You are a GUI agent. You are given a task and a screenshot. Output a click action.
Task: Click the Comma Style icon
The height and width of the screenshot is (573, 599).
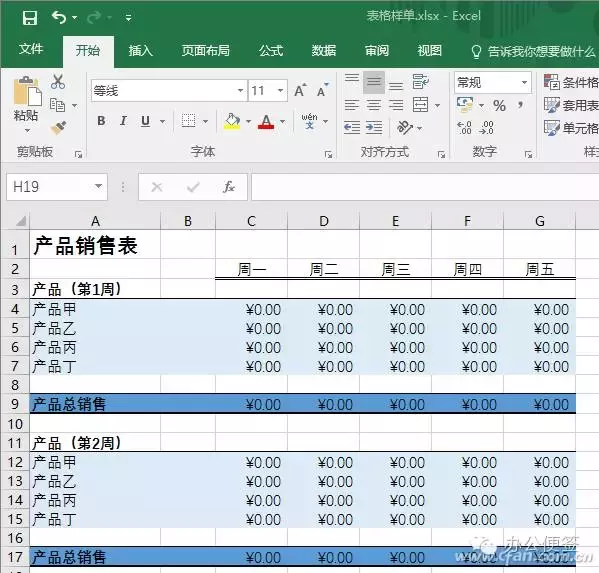pyautogui.click(x=520, y=105)
